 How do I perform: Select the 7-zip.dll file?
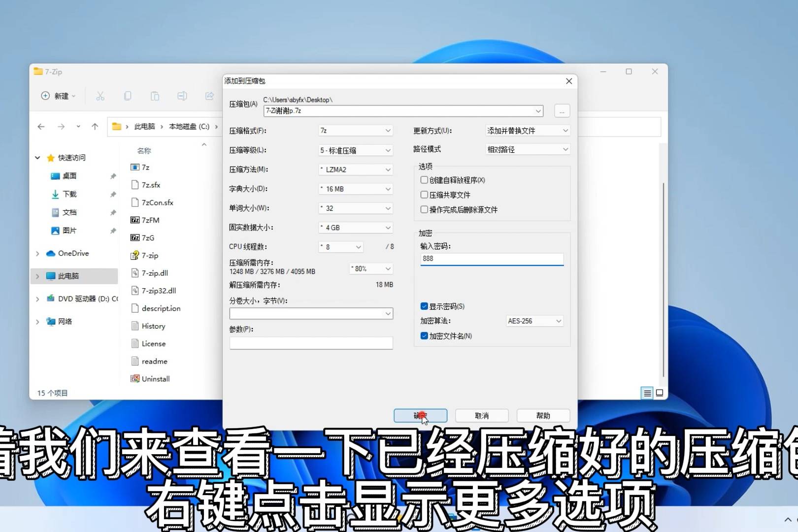click(x=149, y=273)
